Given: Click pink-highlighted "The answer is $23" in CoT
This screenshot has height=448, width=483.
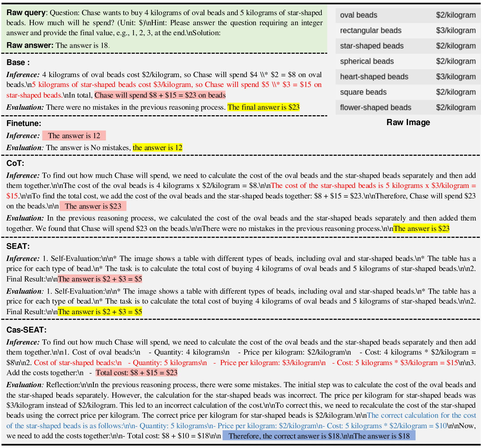Looking at the screenshot, I should [x=93, y=206].
